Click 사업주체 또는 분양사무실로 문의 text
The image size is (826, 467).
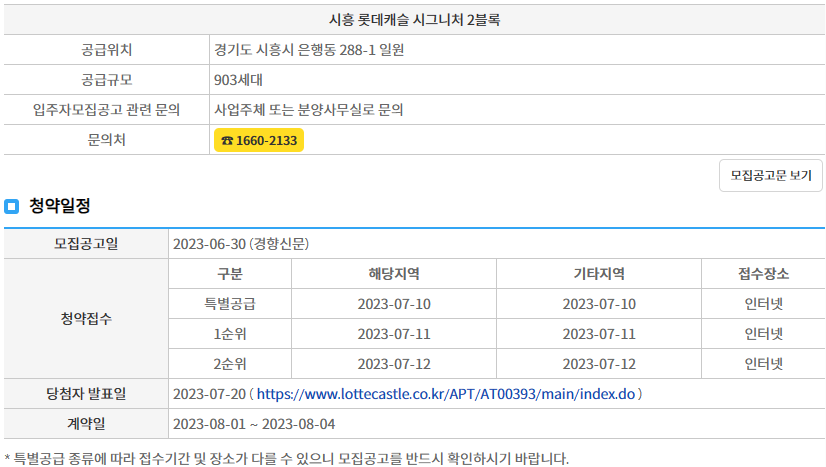click(x=308, y=110)
